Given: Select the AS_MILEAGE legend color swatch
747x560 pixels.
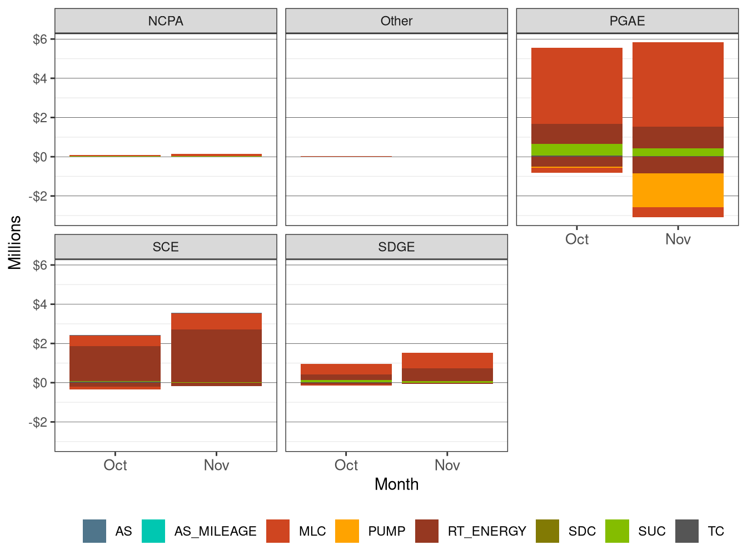Looking at the screenshot, I should (x=153, y=531).
